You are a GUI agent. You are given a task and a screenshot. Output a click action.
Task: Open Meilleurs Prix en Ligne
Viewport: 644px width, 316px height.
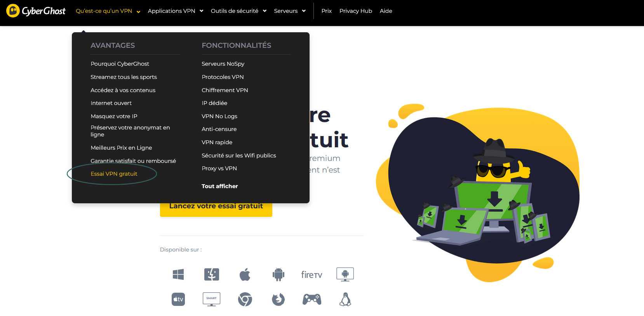[122, 148]
